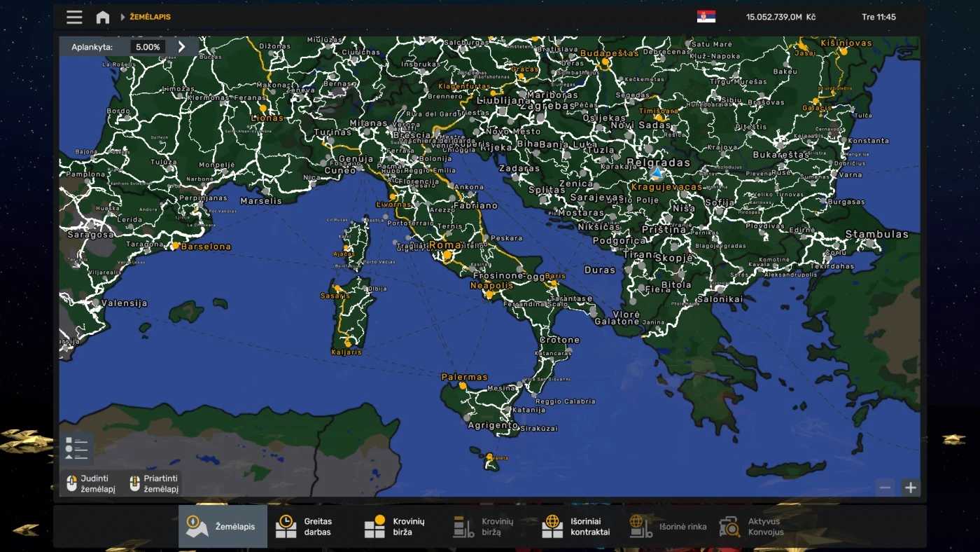Click the 5.00% explored percentage field
The height and width of the screenshot is (552, 980).
tap(148, 47)
